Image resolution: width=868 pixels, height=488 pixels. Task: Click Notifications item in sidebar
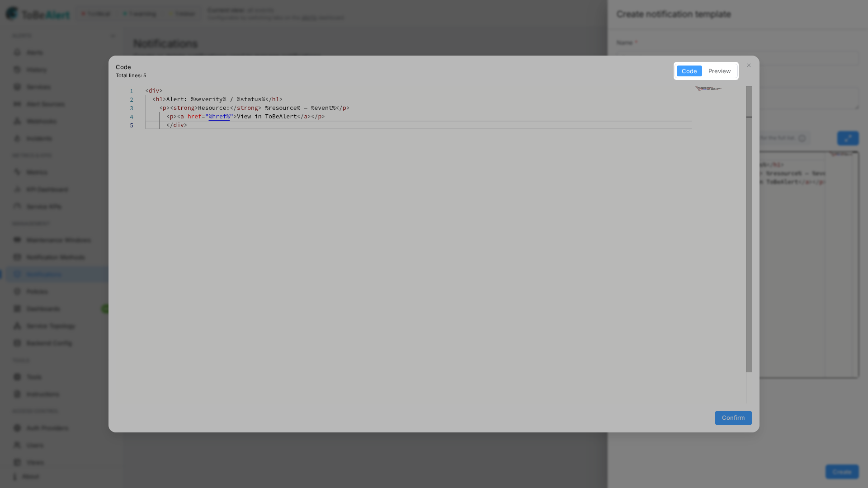(x=57, y=274)
